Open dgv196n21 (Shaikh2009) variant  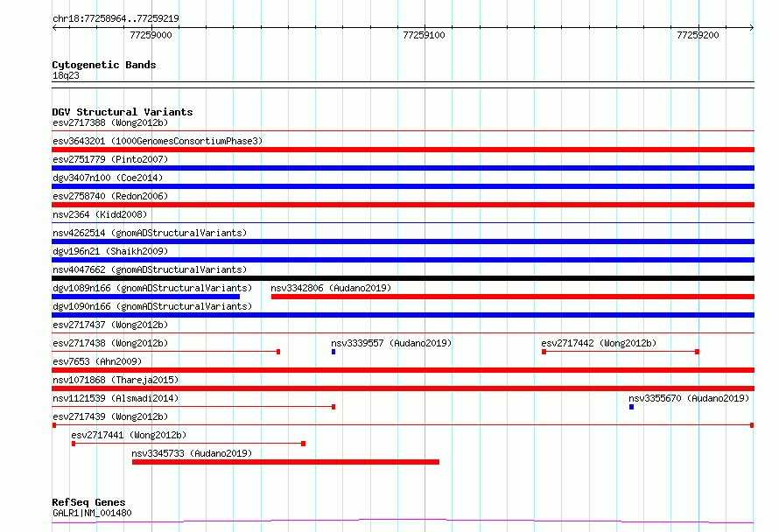[110, 251]
